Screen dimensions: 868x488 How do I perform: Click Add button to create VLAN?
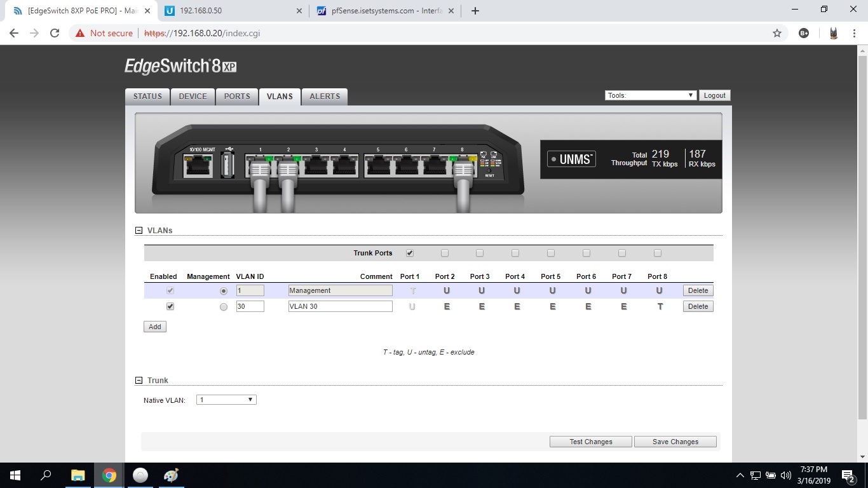pos(154,327)
